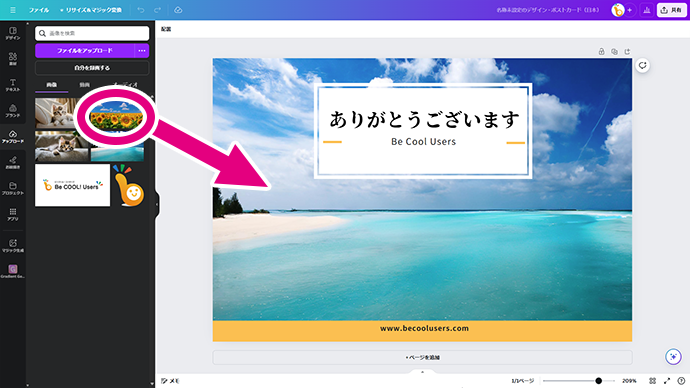Open リサイズ&マジック変換 menu
The height and width of the screenshot is (388, 690).
pos(91,10)
